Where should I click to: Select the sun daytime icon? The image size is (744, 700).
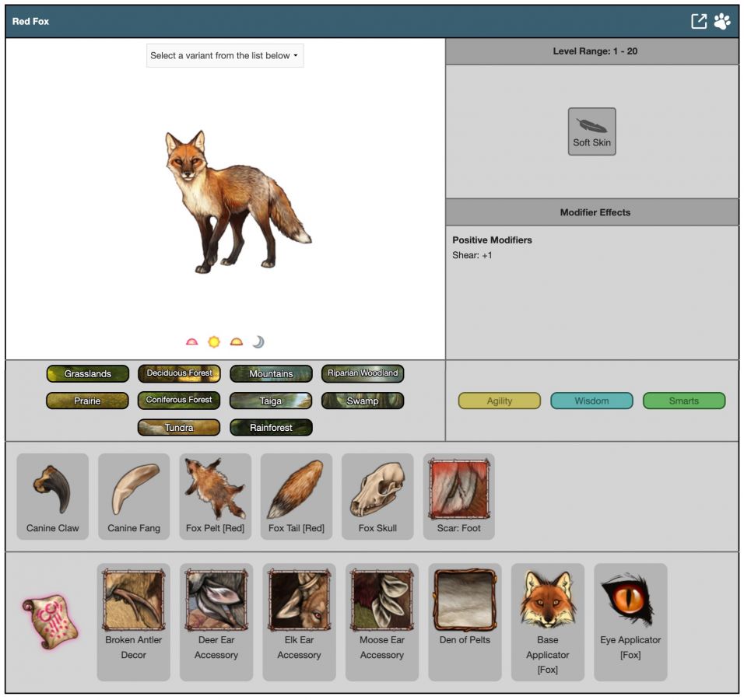pos(213,342)
